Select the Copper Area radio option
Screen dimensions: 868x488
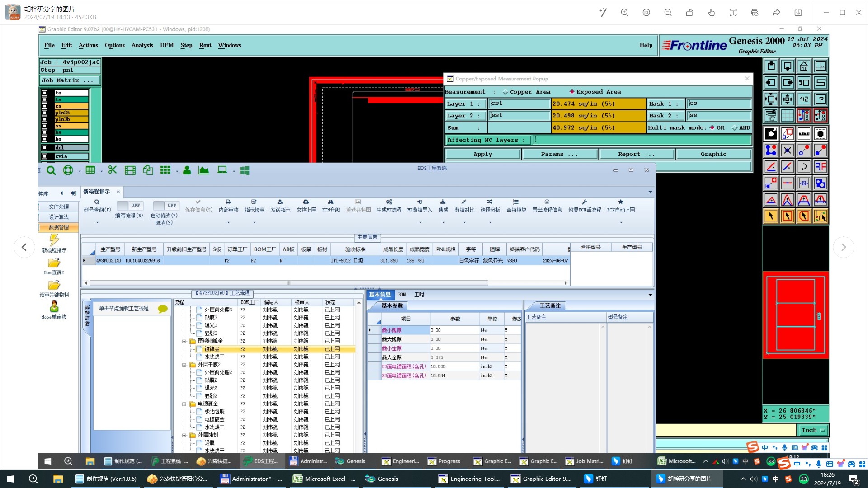pos(505,92)
